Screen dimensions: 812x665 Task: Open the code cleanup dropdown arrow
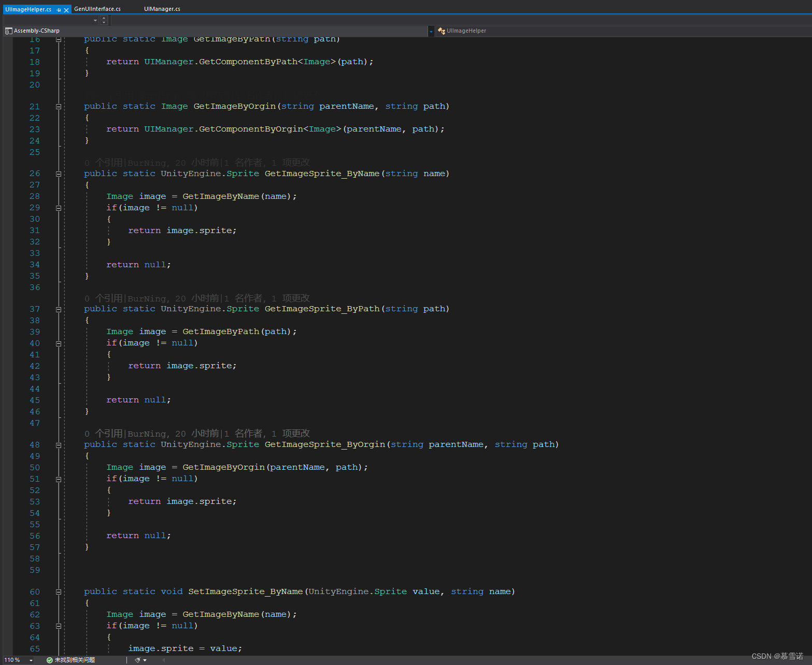tap(145, 660)
